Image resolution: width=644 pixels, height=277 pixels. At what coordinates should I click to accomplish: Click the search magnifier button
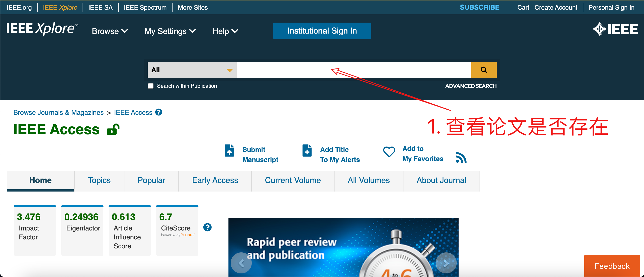coord(484,70)
